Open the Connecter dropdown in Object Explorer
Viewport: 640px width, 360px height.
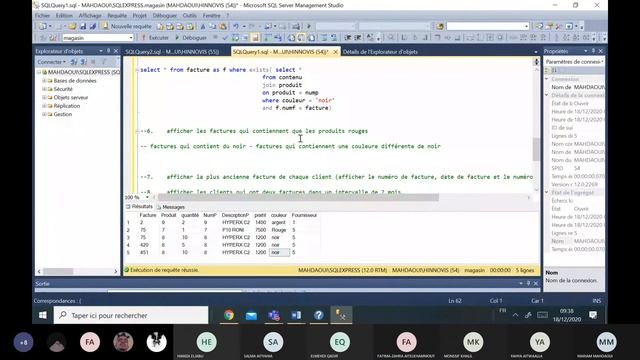click(x=51, y=62)
